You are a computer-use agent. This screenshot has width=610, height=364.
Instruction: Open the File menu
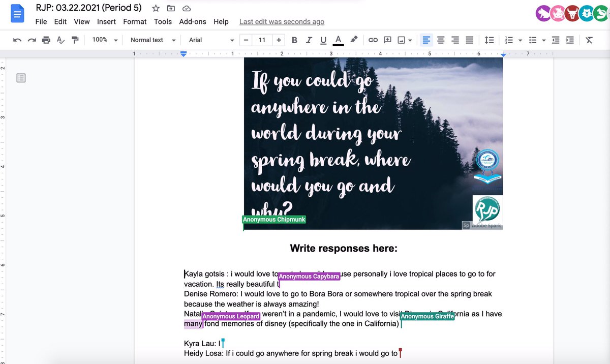pos(41,21)
